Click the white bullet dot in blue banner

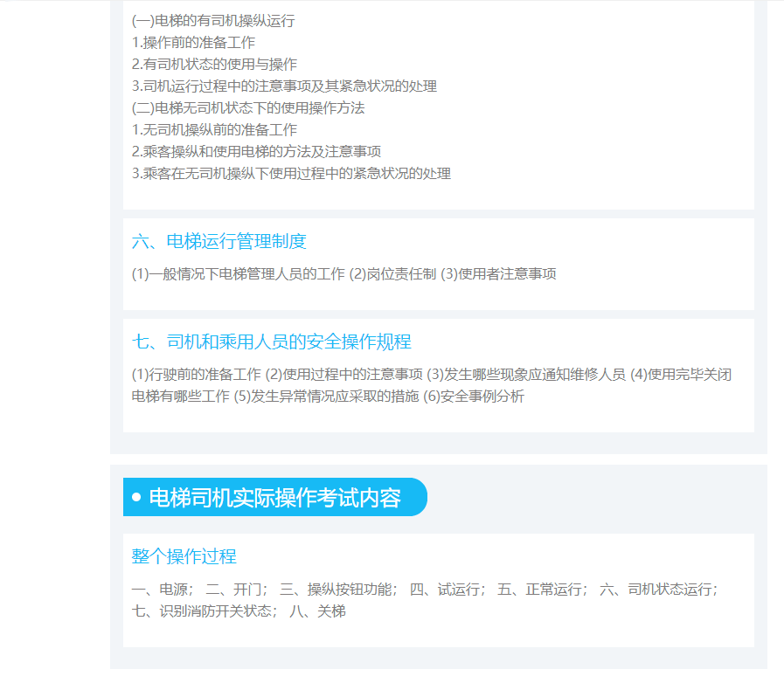136,498
